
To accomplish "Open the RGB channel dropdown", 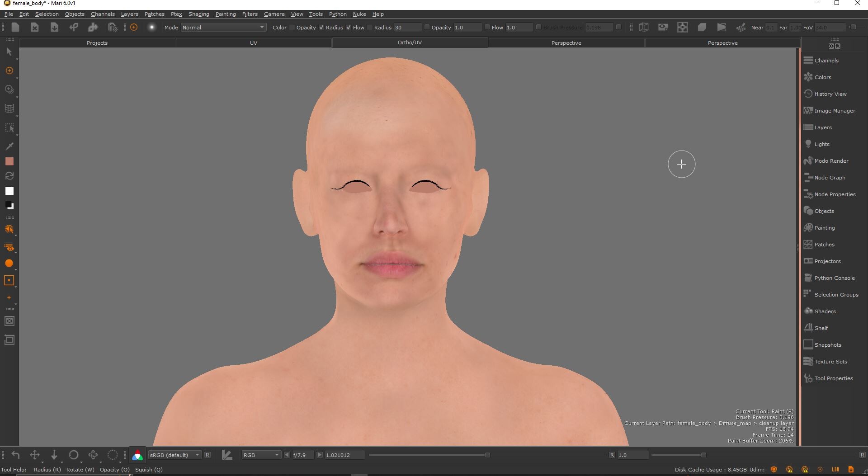I will pyautogui.click(x=261, y=455).
